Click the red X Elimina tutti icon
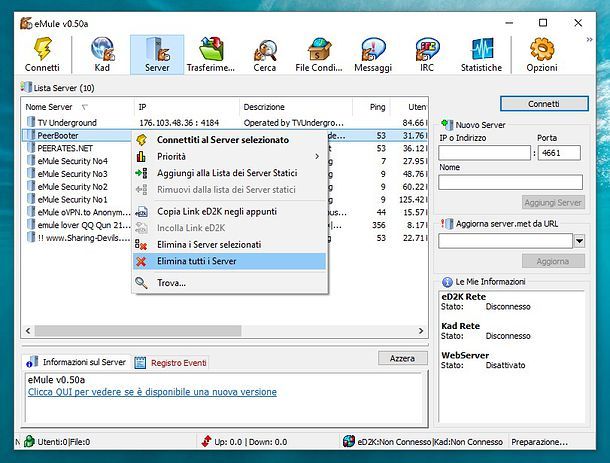 click(x=141, y=261)
